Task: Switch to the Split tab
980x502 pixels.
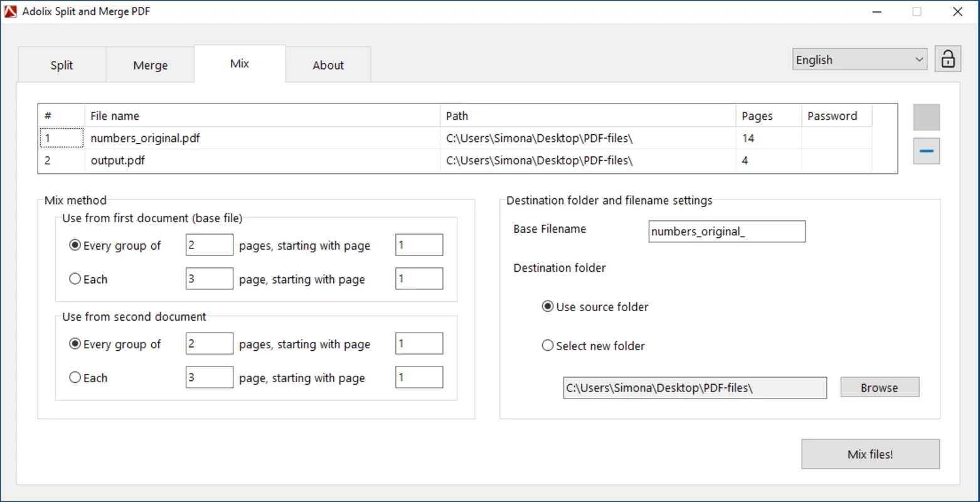Action: tap(61, 65)
